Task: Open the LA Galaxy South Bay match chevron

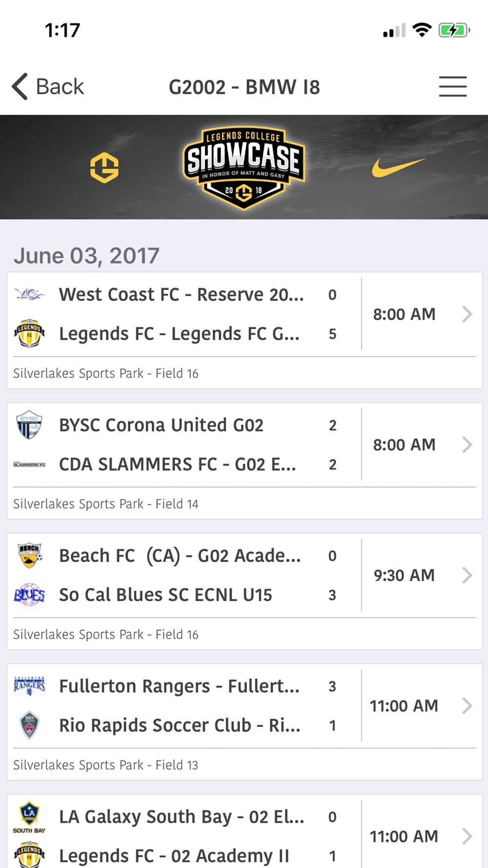Action: click(x=467, y=836)
